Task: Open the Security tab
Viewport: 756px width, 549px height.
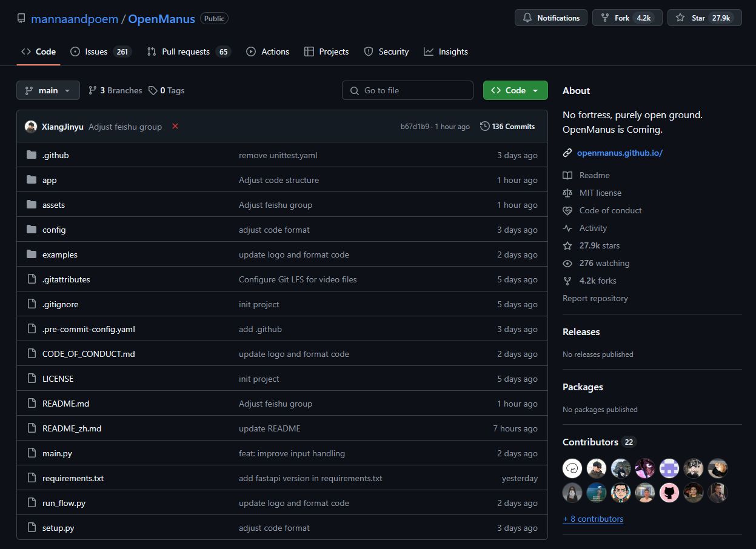Action: [x=386, y=52]
